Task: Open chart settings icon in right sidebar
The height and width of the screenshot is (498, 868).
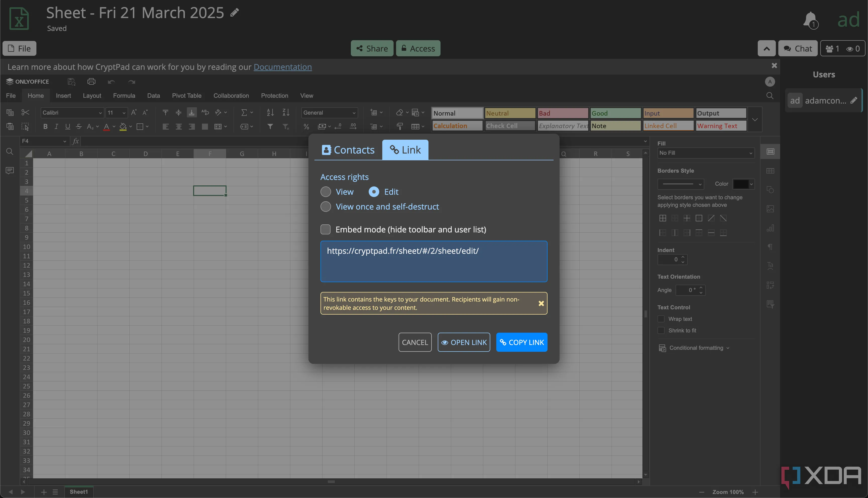Action: pos(770,228)
